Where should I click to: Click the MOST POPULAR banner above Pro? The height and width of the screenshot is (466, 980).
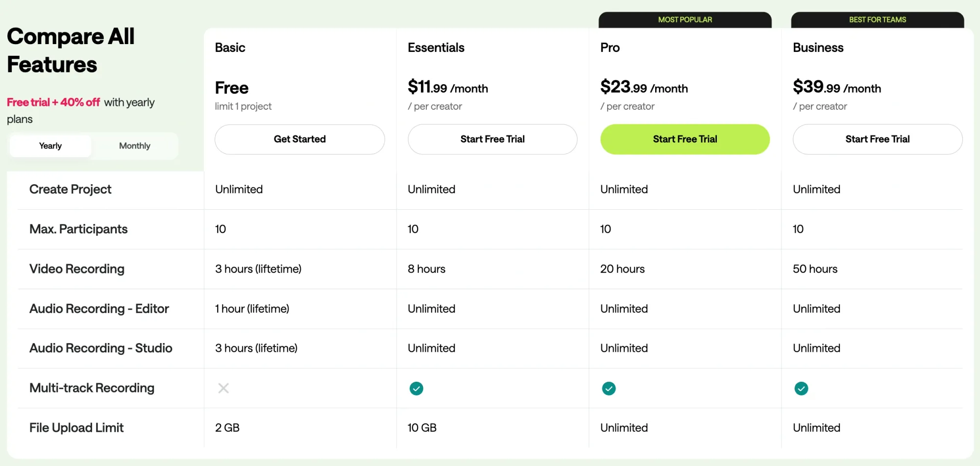click(x=685, y=20)
